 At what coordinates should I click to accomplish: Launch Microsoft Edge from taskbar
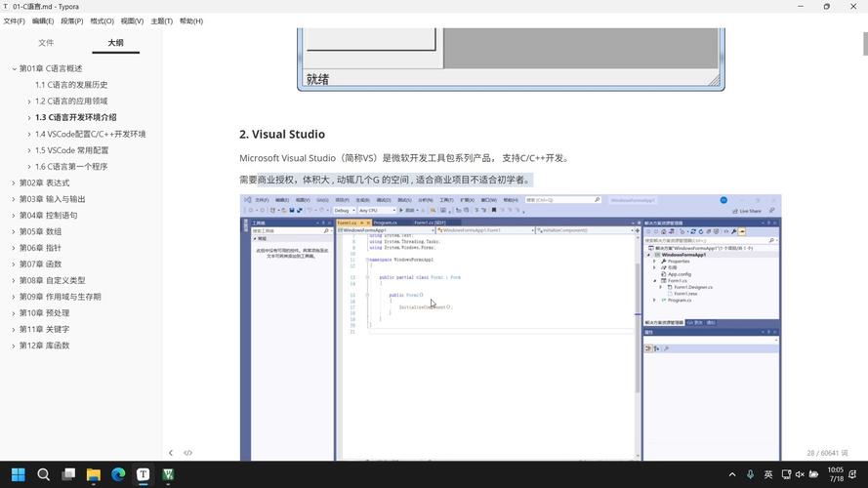pos(118,475)
